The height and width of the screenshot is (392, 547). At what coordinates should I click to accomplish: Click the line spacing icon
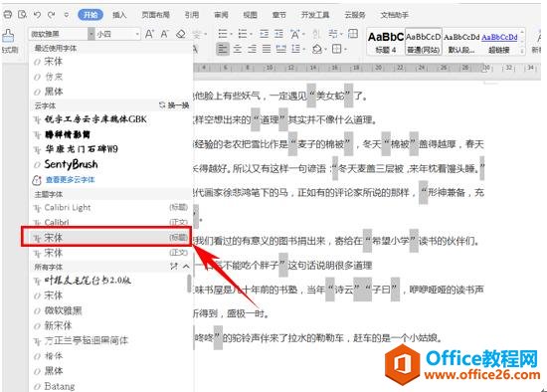[x=295, y=49]
